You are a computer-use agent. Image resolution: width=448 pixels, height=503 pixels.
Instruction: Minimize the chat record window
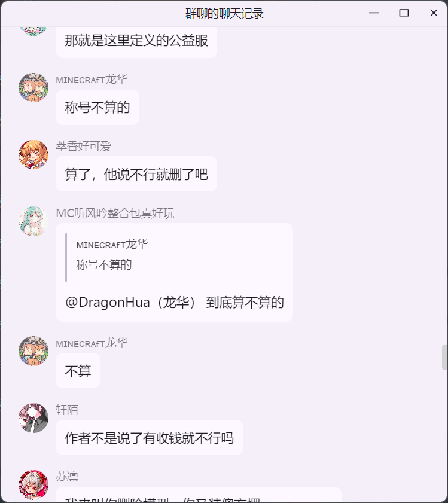pyautogui.click(x=374, y=13)
